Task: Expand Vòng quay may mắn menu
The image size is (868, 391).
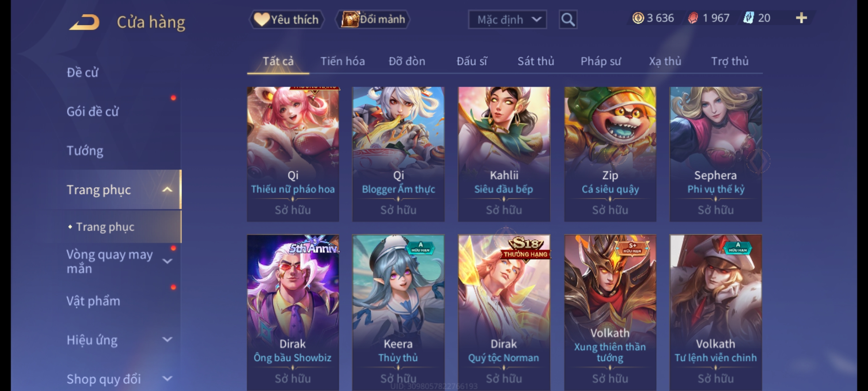Action: click(167, 261)
